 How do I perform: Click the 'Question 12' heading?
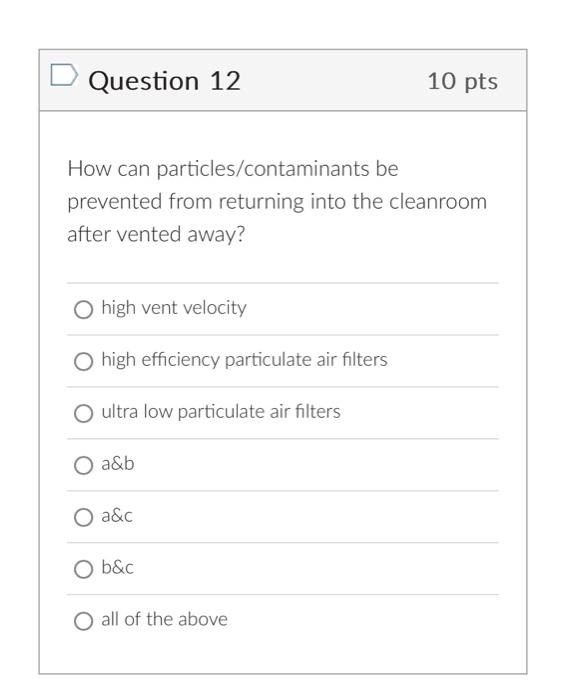pos(164,81)
